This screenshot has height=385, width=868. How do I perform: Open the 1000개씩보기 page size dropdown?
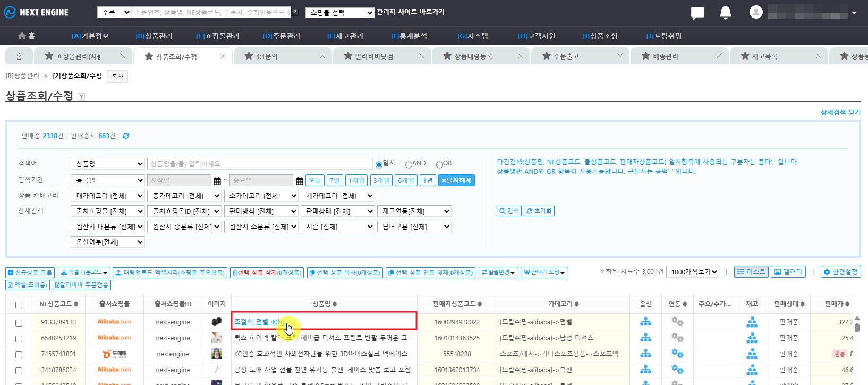click(x=693, y=272)
